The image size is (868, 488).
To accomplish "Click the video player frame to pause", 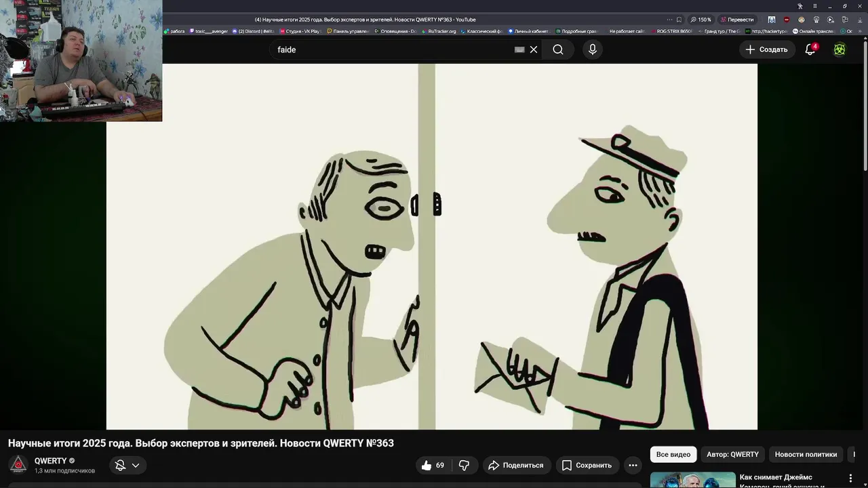I will point(431,247).
